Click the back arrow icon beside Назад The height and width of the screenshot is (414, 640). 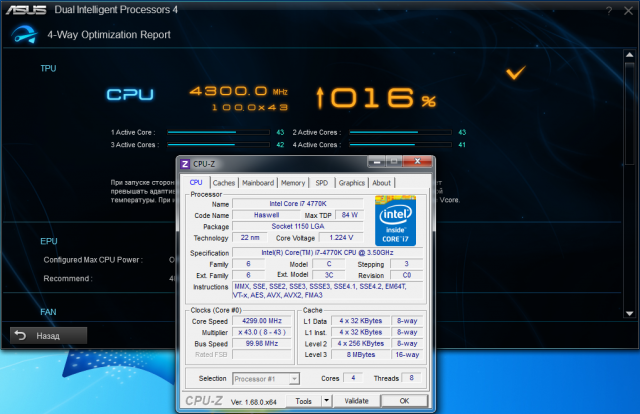point(20,336)
